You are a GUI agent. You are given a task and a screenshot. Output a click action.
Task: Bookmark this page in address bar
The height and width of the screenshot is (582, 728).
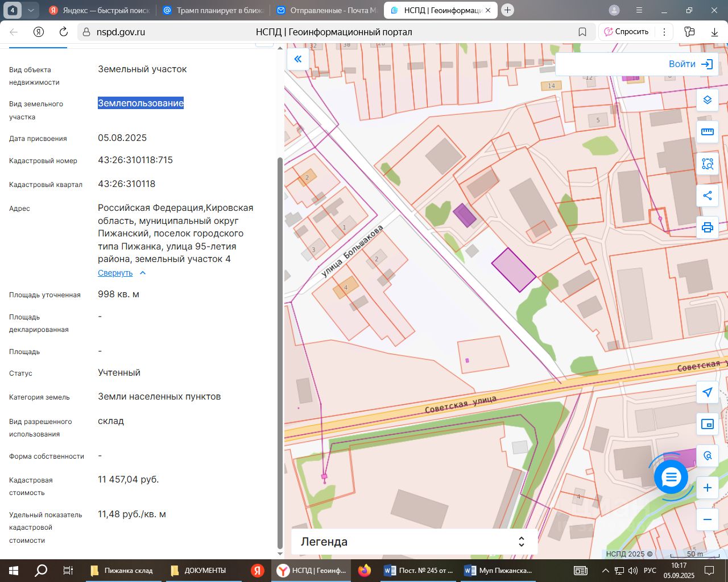pyautogui.click(x=582, y=32)
